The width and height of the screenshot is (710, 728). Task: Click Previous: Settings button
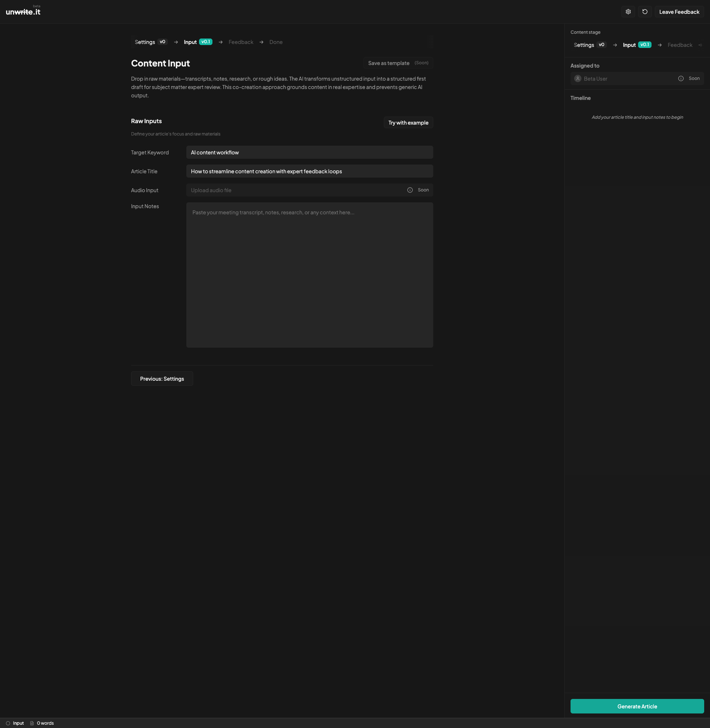(x=162, y=379)
